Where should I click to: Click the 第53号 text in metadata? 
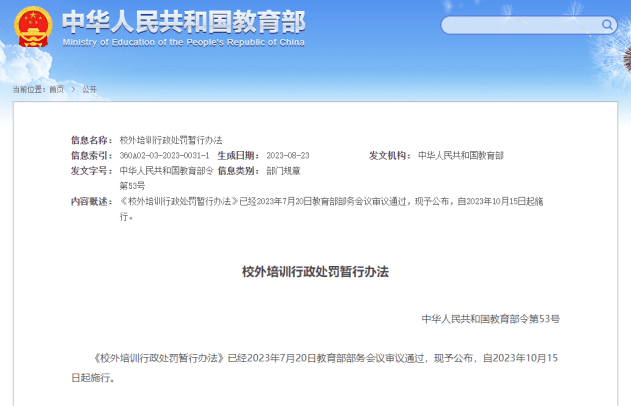(x=132, y=186)
